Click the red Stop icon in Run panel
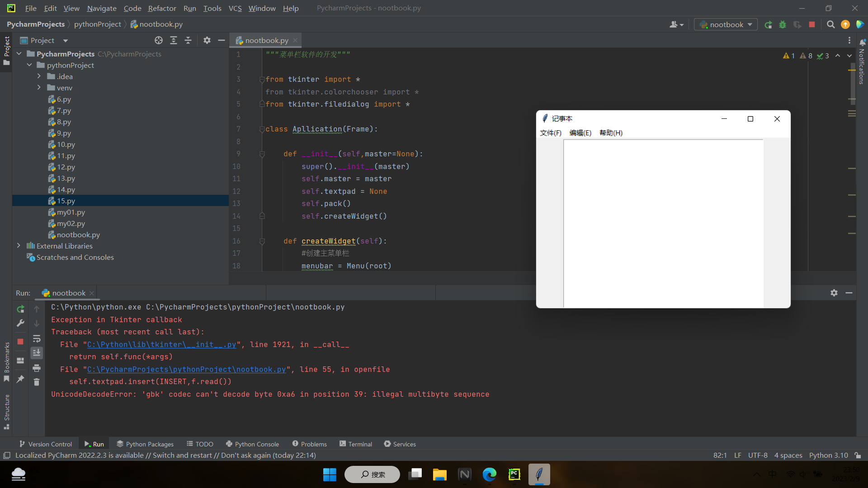 pos(20,342)
